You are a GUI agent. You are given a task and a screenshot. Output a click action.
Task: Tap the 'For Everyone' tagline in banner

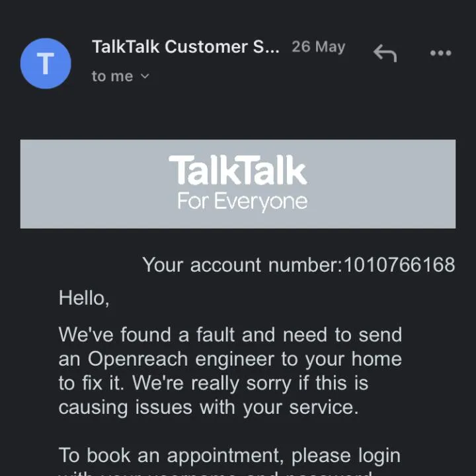242,201
